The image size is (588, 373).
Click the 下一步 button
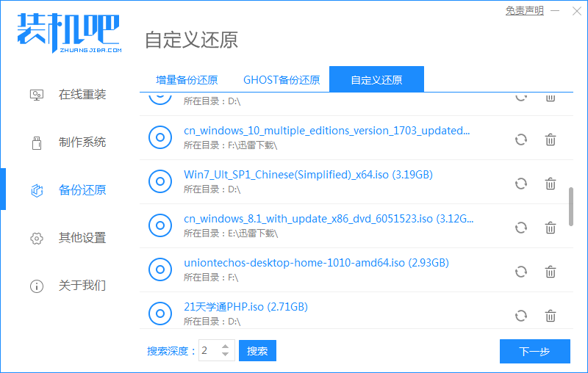pyautogui.click(x=534, y=352)
